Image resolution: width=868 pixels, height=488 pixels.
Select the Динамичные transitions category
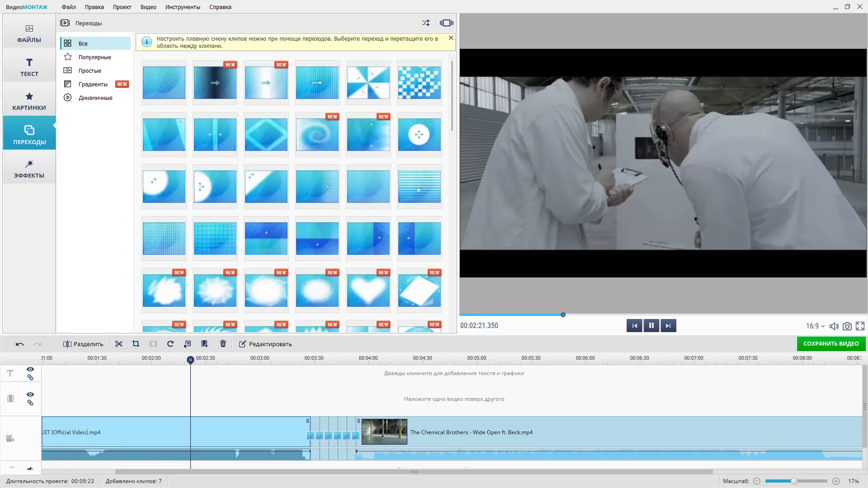[x=95, y=98]
